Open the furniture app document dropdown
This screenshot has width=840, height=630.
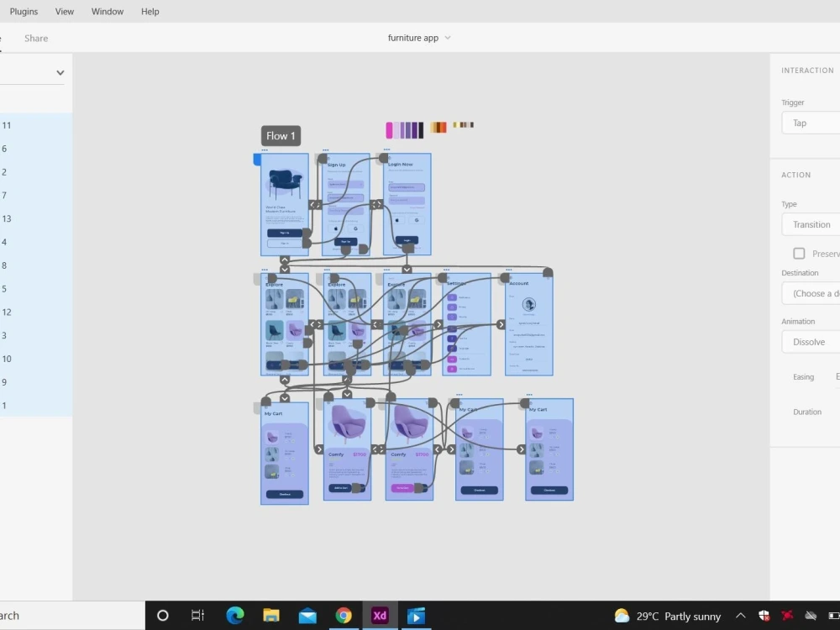pyautogui.click(x=419, y=38)
